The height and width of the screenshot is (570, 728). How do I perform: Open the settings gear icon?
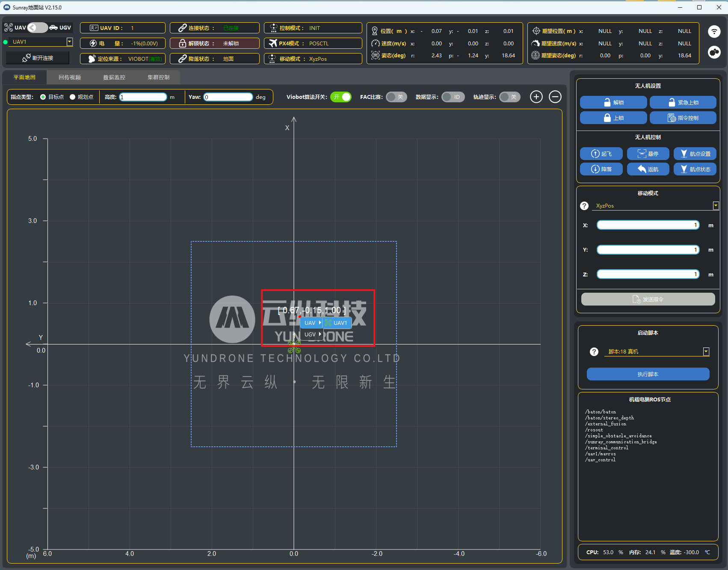pos(714,52)
